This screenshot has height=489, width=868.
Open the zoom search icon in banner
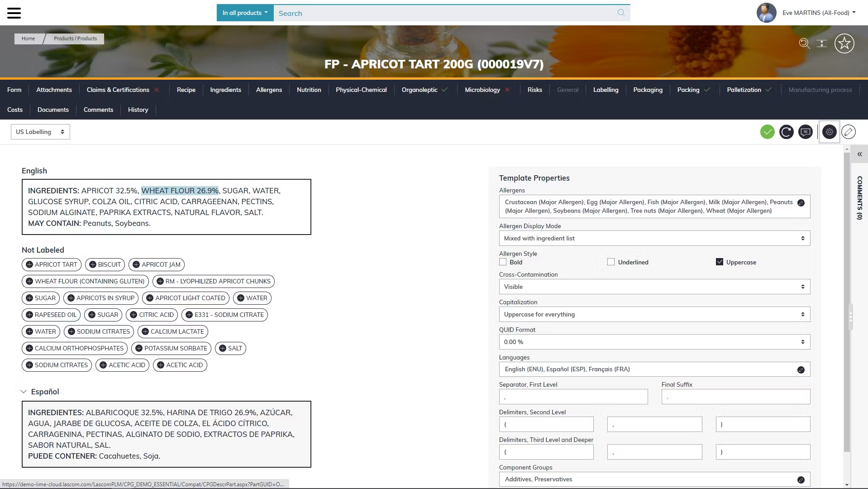(804, 43)
